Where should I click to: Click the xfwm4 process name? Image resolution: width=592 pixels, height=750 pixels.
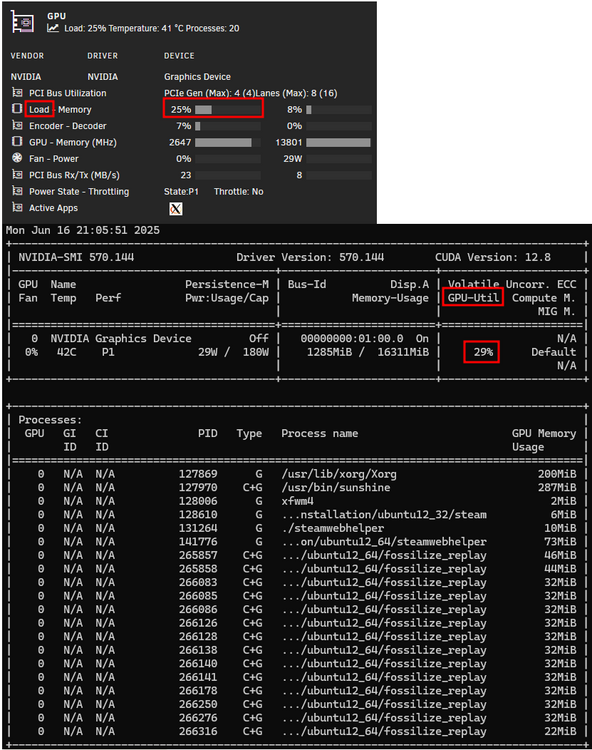coord(297,501)
